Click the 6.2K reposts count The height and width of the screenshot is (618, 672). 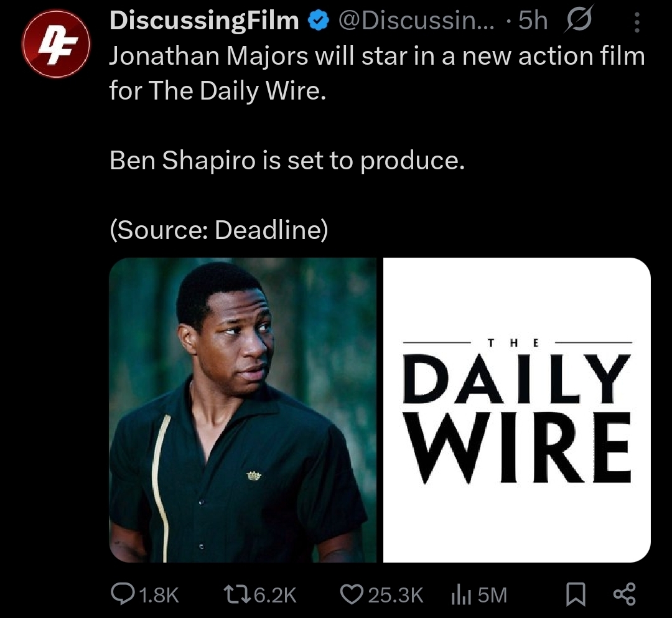(x=275, y=595)
